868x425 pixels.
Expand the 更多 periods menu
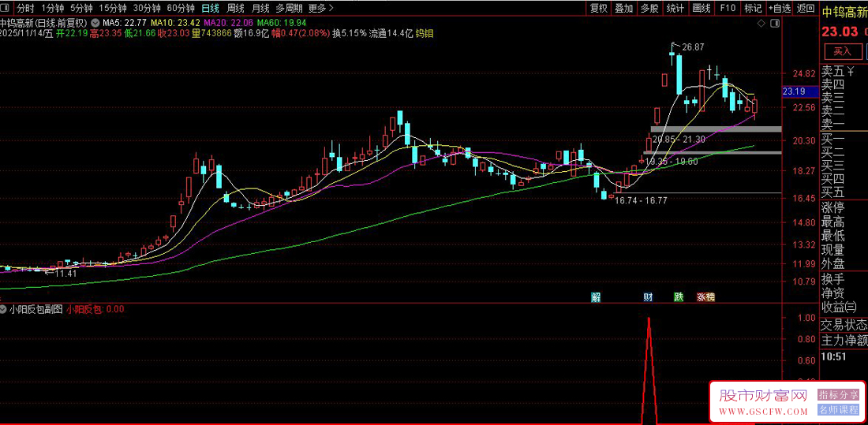pos(321,8)
